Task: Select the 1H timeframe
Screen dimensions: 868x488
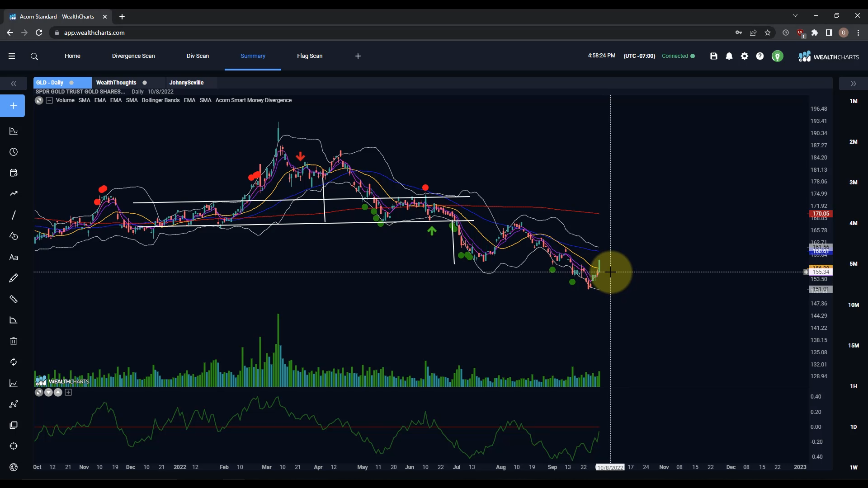Action: [854, 386]
